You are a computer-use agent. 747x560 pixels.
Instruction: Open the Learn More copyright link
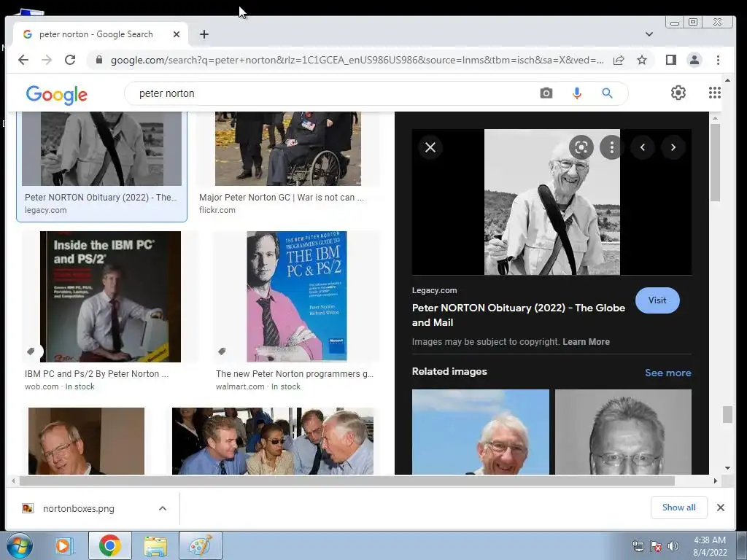tap(586, 342)
